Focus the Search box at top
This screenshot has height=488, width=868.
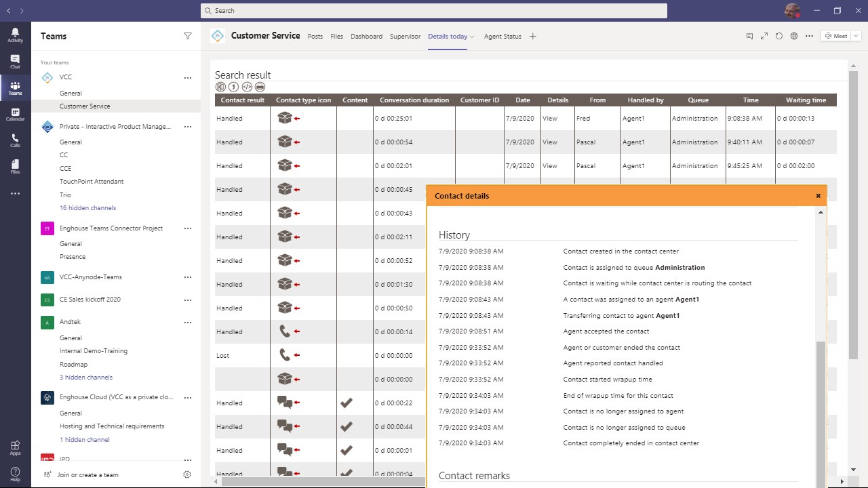(434, 11)
